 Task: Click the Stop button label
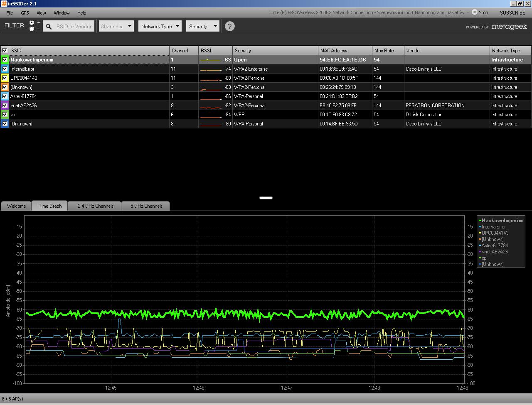pyautogui.click(x=483, y=12)
